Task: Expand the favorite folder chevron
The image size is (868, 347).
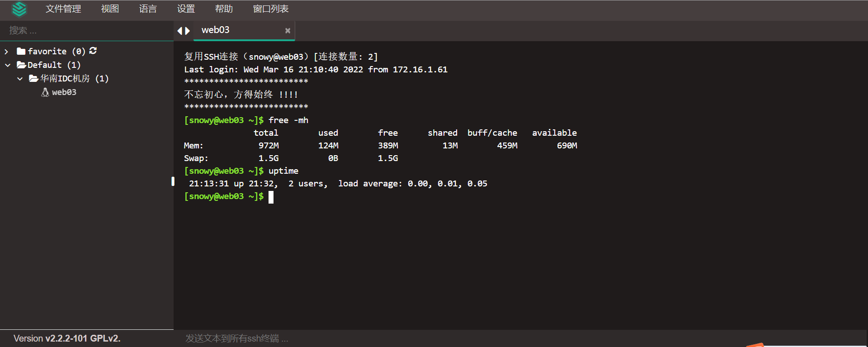Action: pyautogui.click(x=6, y=52)
